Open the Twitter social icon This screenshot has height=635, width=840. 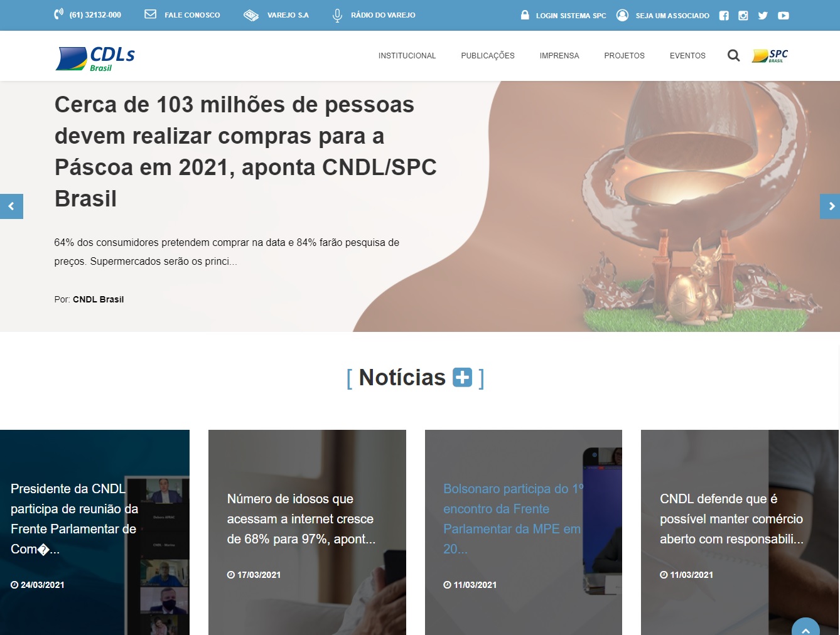[763, 16]
